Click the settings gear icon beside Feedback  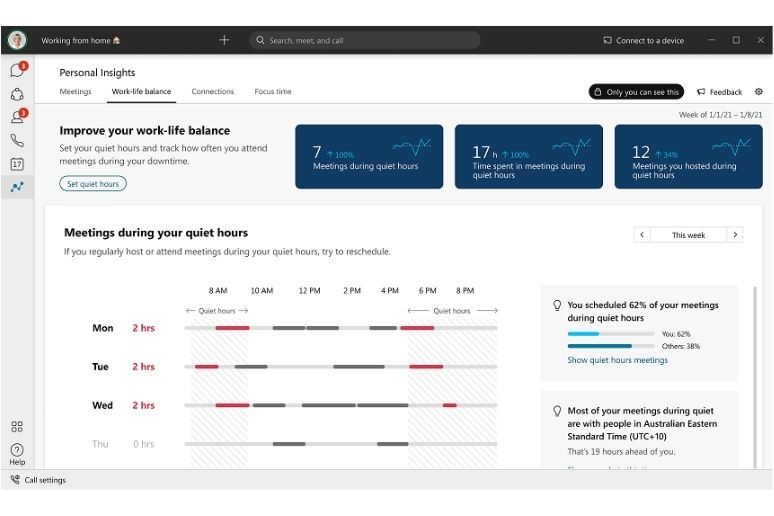759,91
